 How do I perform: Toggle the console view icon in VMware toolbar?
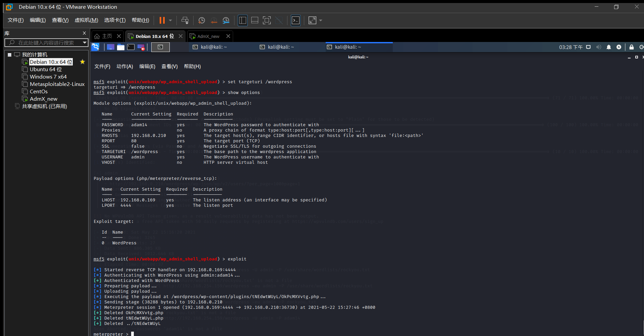pyautogui.click(x=296, y=20)
